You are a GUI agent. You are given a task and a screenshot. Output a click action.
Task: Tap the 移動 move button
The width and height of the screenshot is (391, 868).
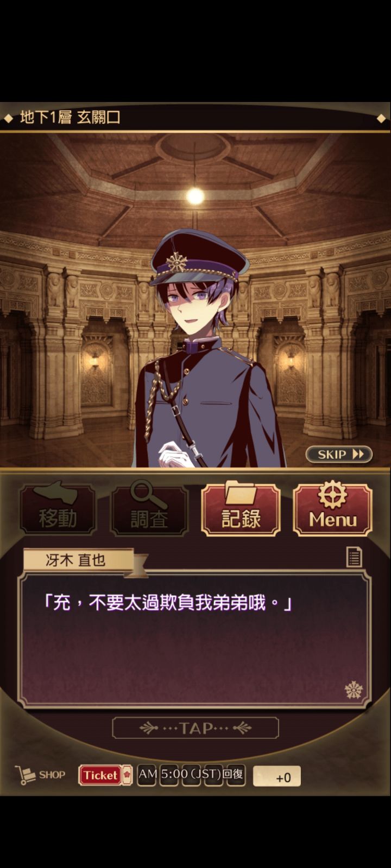[x=58, y=509]
